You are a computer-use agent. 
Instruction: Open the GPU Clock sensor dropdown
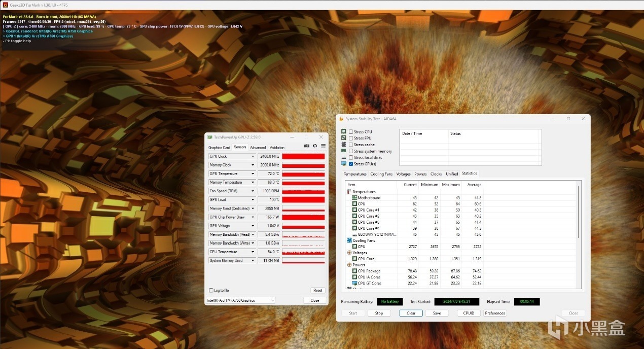(253, 156)
